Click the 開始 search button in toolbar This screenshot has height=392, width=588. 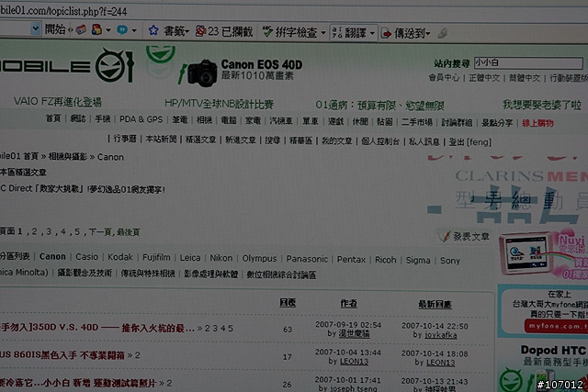click(55, 29)
